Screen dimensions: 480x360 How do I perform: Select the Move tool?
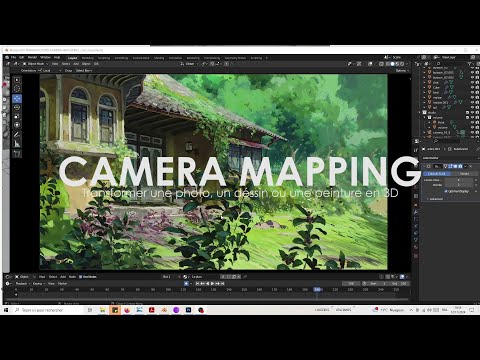pyautogui.click(x=17, y=98)
